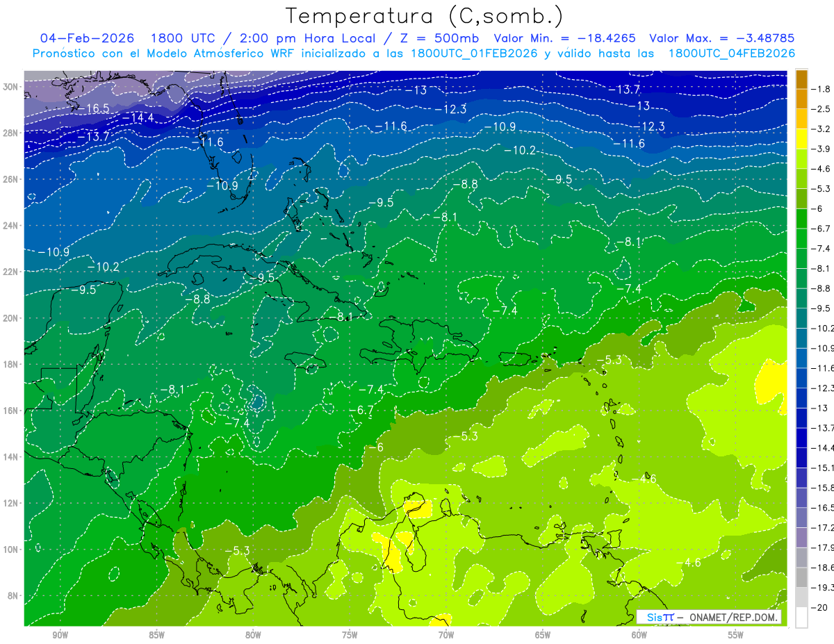Click the "1800UTC_04FEB2026" valid-until time
Screen dimensions: 834x644
(x=732, y=53)
